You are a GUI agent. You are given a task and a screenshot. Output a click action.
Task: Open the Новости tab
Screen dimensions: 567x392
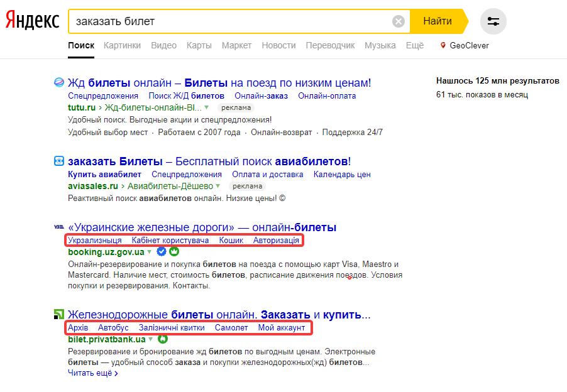pyautogui.click(x=278, y=45)
